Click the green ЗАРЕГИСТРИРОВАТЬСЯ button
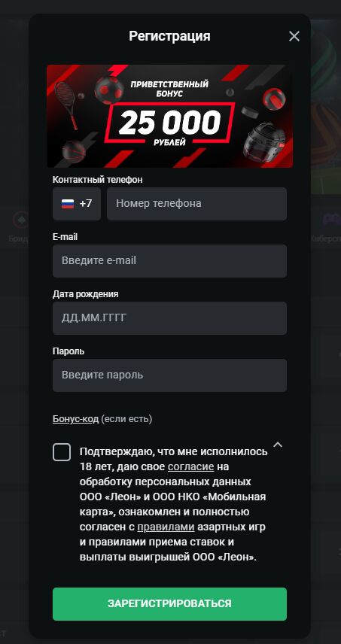341x644 pixels. click(169, 603)
